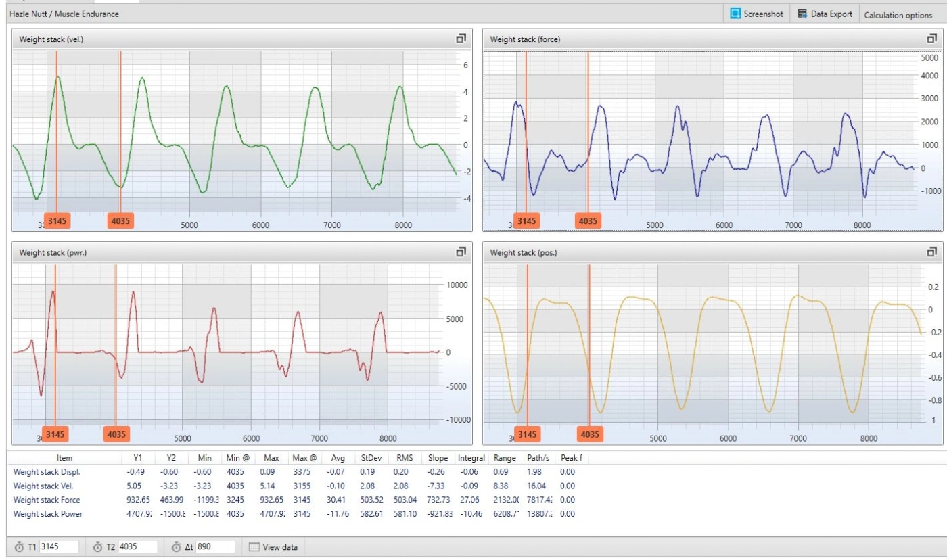Viewport: 947px width, 560px height.
Task: Sort by the Item column header
Action: pos(64,458)
